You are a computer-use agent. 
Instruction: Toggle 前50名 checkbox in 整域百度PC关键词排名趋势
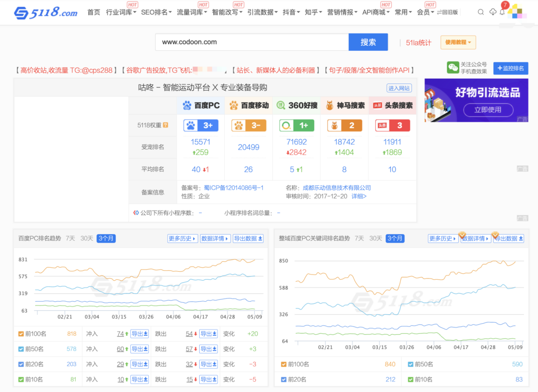coord(410,364)
